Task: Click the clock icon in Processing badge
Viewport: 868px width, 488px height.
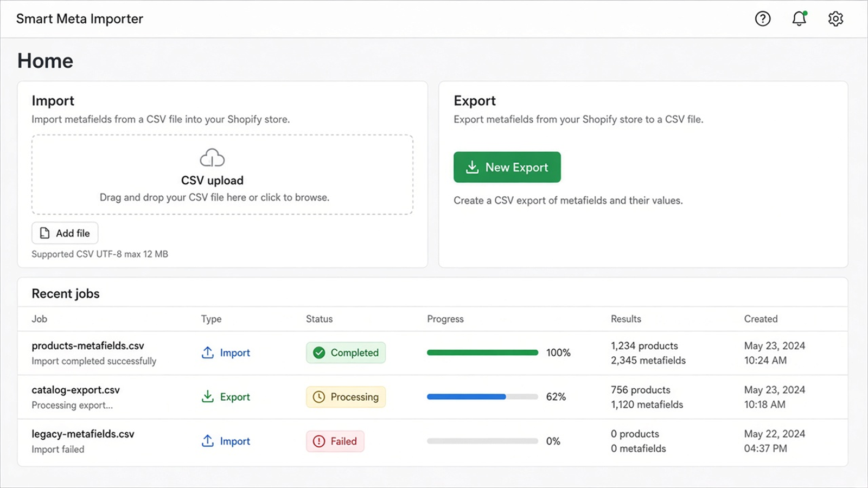Action: click(x=319, y=397)
